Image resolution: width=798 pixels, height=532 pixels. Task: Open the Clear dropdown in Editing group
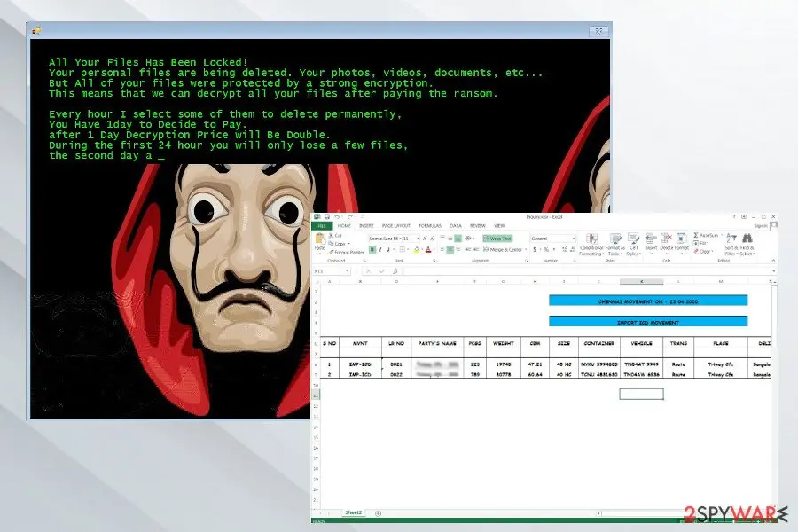(x=704, y=252)
